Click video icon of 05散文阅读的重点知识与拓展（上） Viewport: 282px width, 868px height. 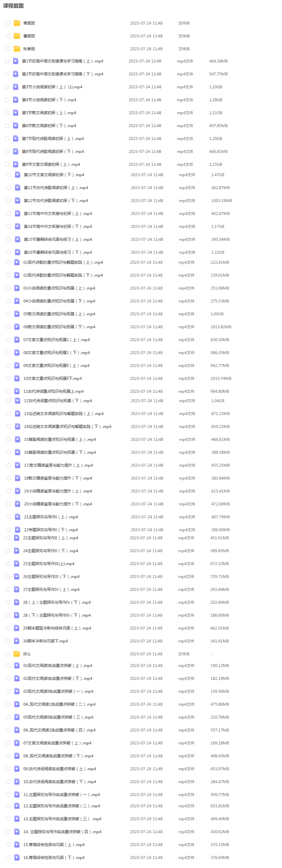pos(17,314)
